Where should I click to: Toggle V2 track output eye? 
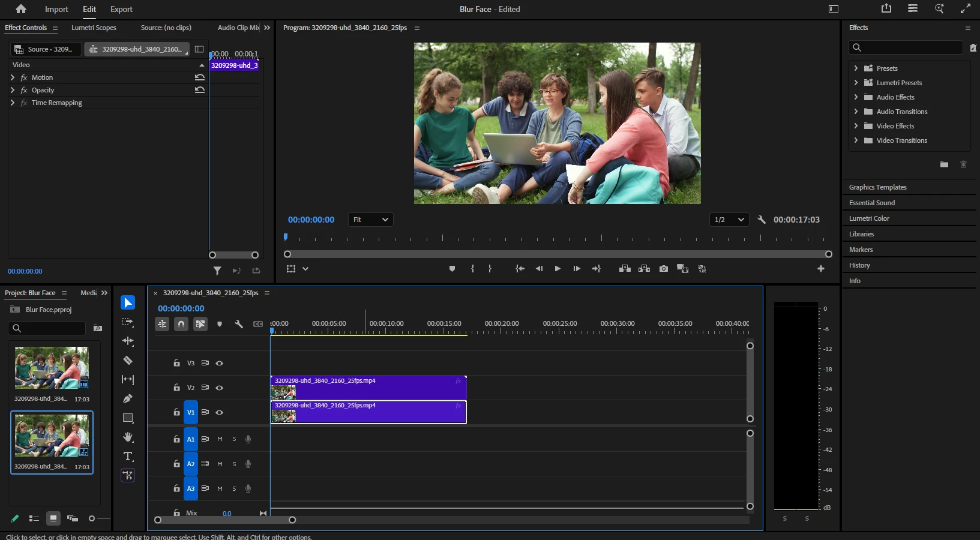220,388
